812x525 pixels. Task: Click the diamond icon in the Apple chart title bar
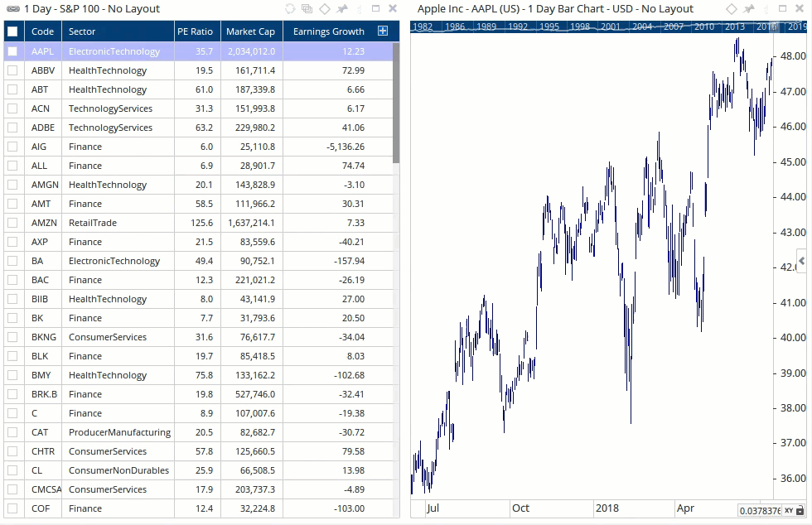(x=731, y=9)
